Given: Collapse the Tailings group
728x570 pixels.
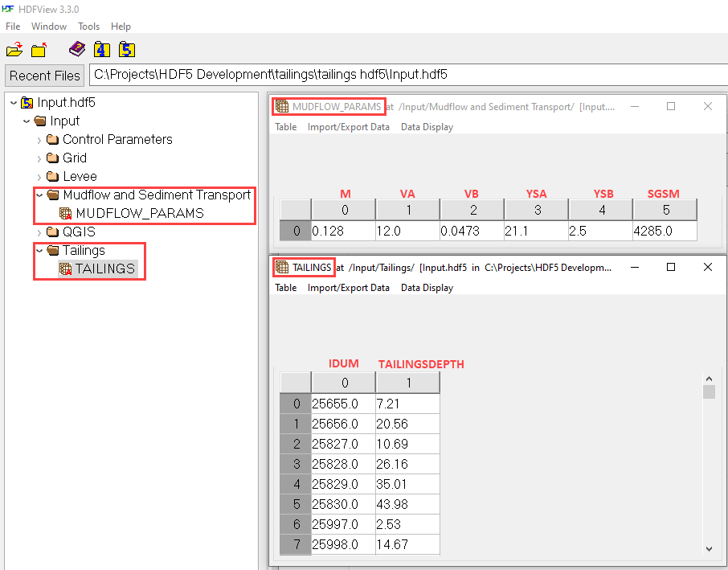Looking at the screenshot, I should click(39, 251).
